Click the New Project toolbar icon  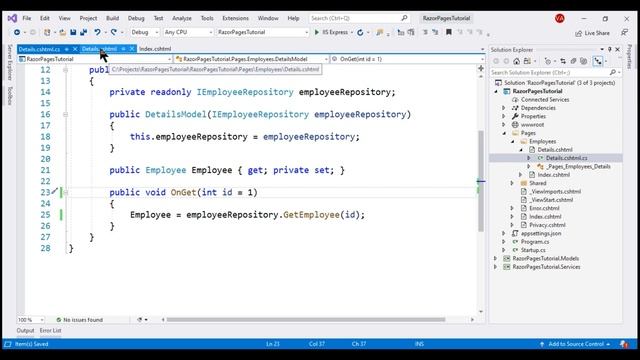47,32
